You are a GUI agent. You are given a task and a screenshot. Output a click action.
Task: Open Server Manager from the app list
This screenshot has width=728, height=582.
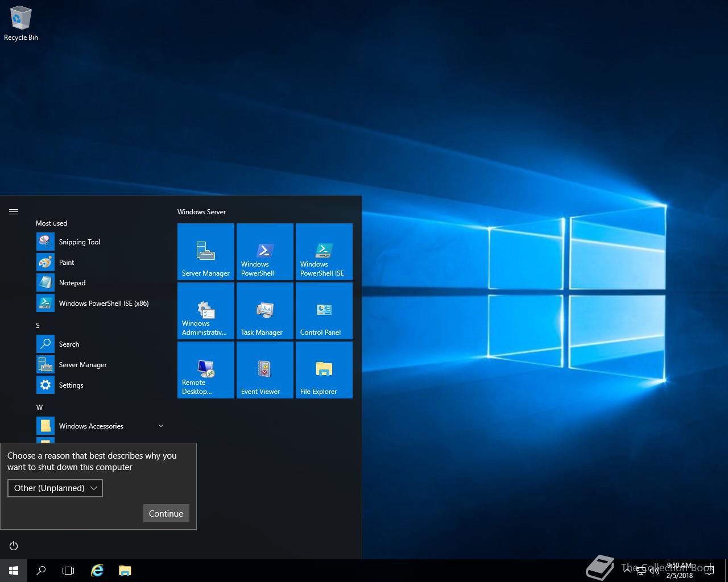tap(100, 365)
